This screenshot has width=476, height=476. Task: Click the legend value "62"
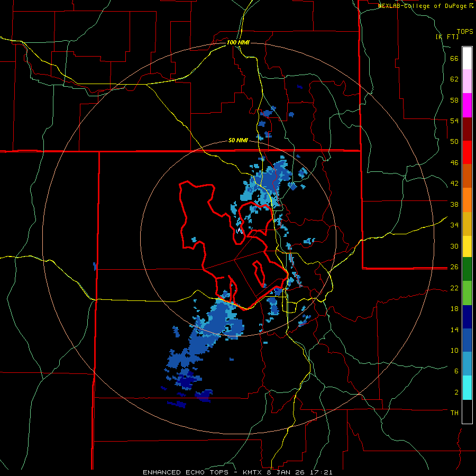(x=454, y=79)
